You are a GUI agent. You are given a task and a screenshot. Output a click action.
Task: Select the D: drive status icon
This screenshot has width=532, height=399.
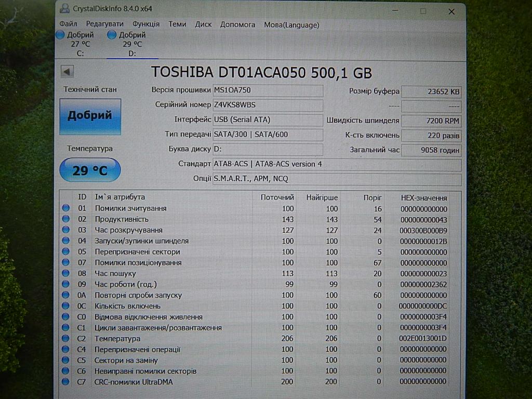[112, 35]
